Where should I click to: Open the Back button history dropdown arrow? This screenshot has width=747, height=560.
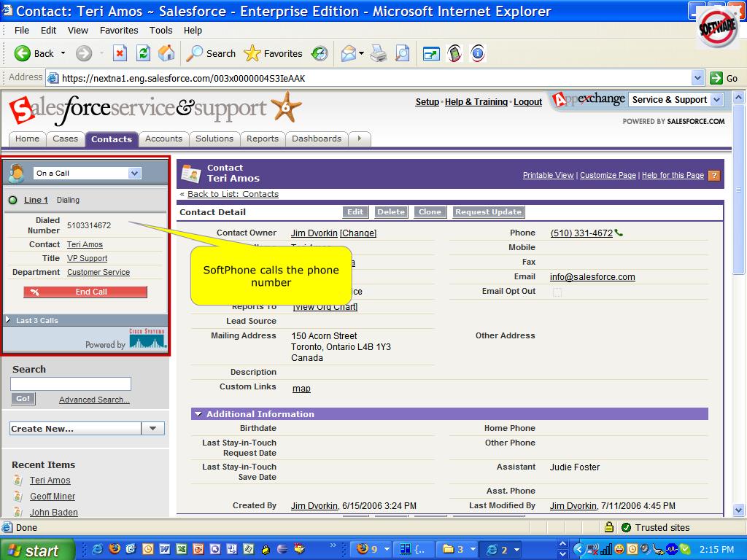pos(63,53)
